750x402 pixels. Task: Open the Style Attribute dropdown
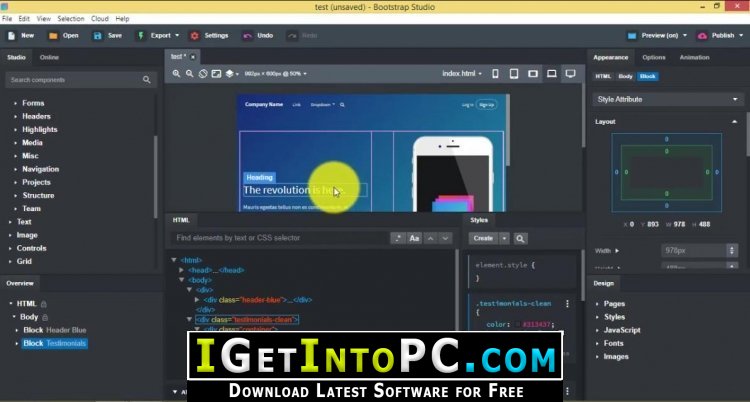tap(667, 100)
